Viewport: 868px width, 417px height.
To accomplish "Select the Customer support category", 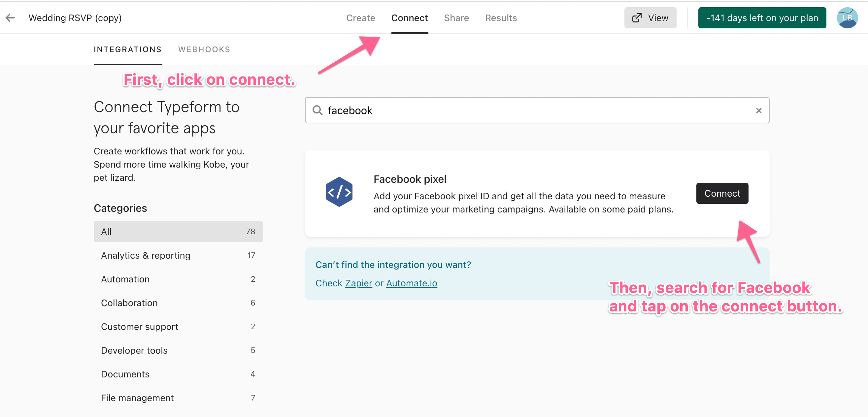I will pos(178,327).
